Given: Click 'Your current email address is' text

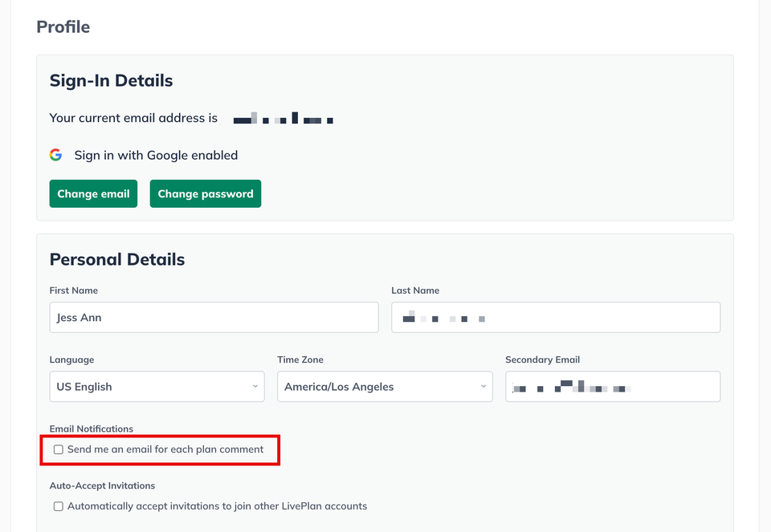Looking at the screenshot, I should (x=133, y=118).
